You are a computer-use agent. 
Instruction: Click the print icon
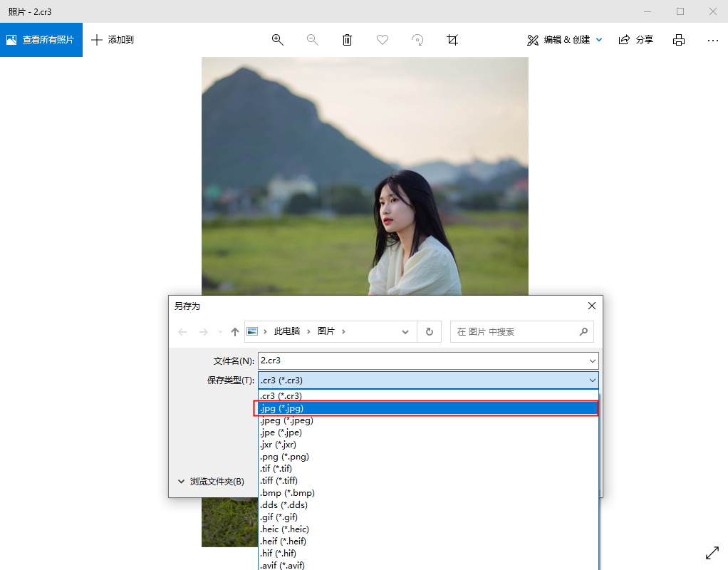[679, 40]
